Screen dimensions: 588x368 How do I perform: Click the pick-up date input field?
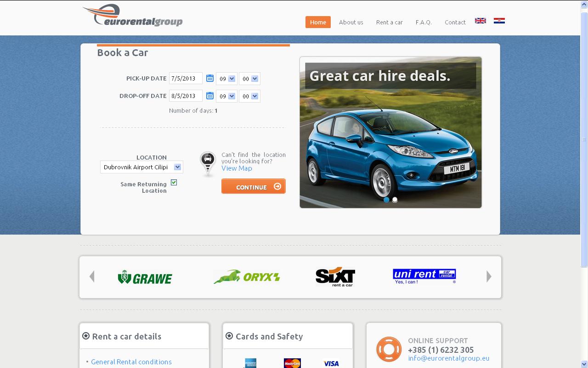(x=186, y=78)
